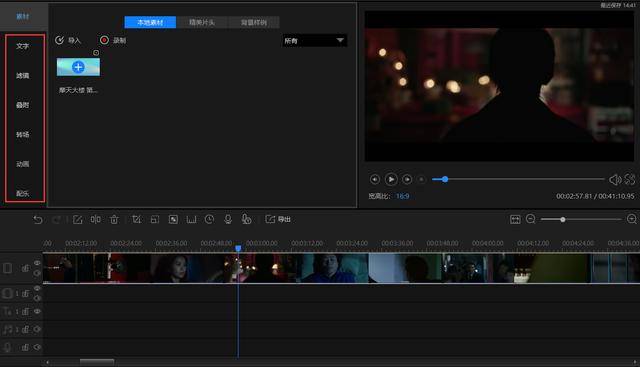
Task: Add the 摩天大楼 clip thumbnail to timeline
Action: pos(78,67)
